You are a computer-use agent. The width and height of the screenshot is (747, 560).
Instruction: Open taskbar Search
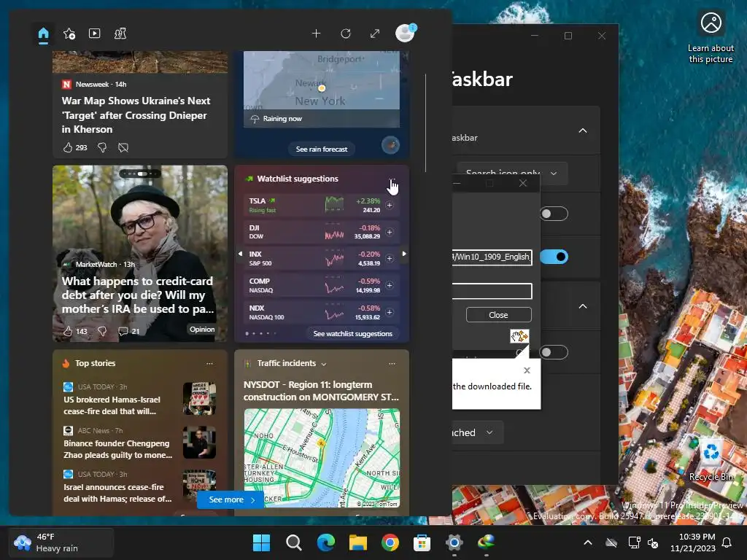tap(293, 542)
